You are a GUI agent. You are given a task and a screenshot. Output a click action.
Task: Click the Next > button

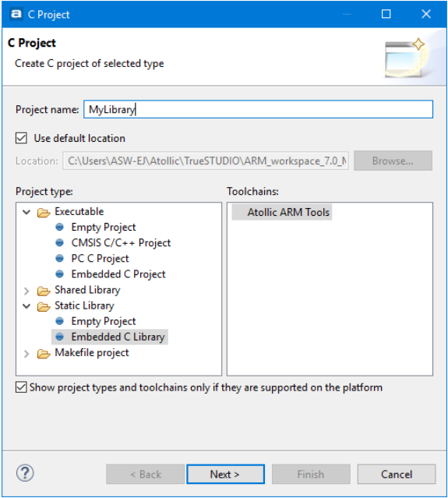coord(225,474)
